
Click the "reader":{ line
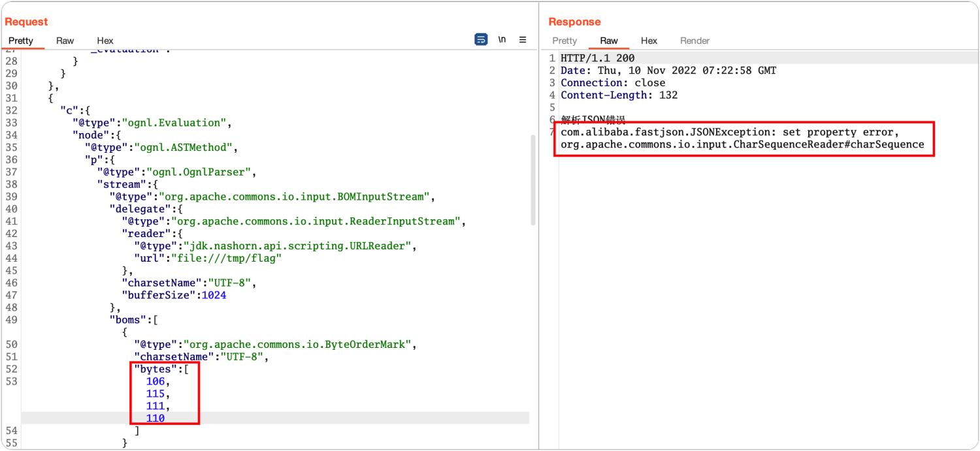152,234
